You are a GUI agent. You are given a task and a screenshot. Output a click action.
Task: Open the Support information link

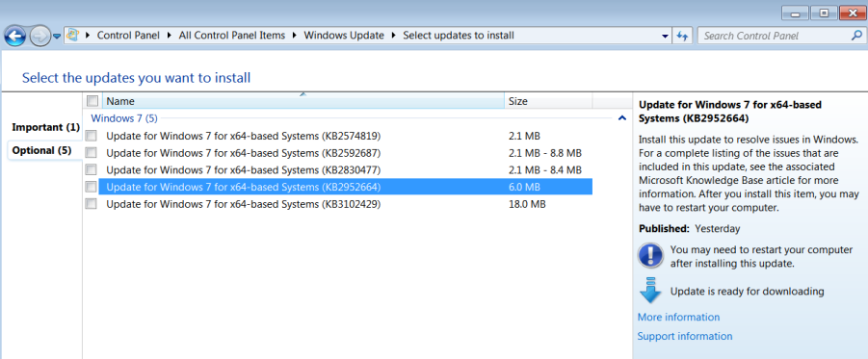685,336
